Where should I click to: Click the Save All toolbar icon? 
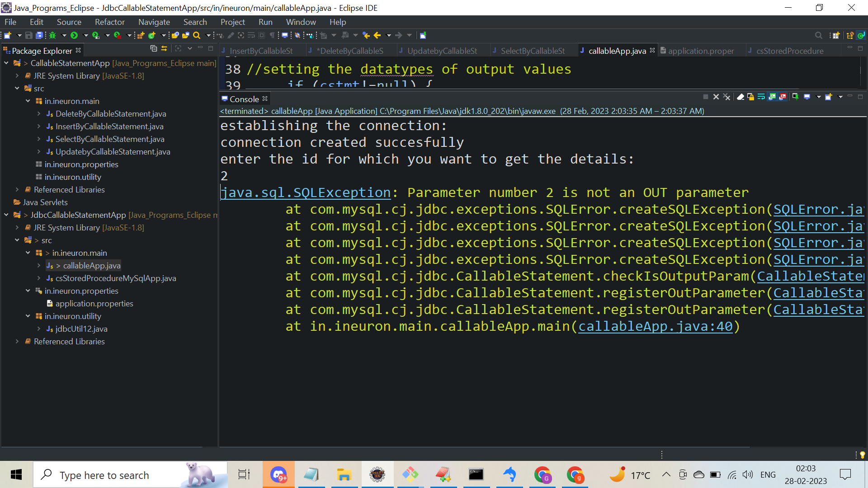(x=39, y=35)
